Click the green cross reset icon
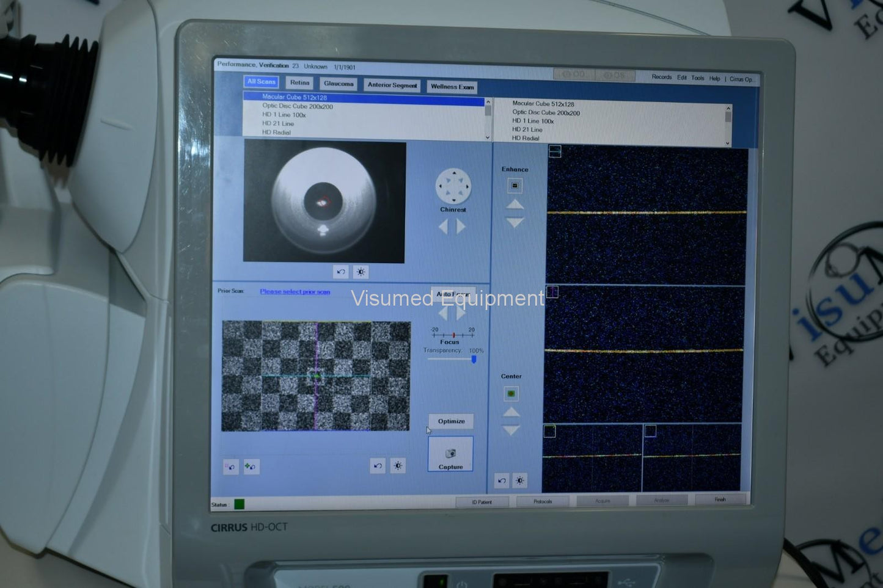Image resolution: width=883 pixels, height=588 pixels. coord(251,467)
